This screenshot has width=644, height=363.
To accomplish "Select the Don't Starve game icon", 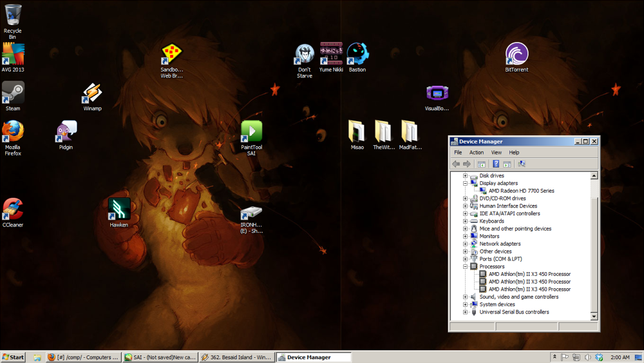I will (305, 61).
